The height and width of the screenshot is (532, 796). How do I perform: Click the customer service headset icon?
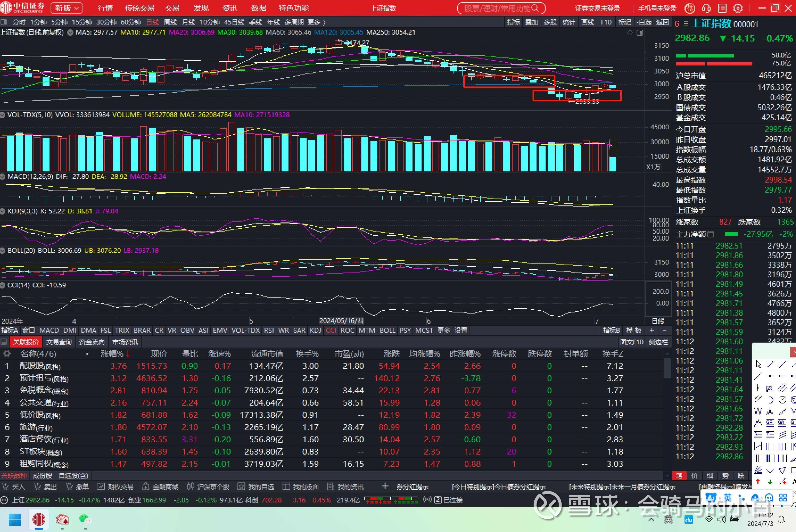click(706, 8)
